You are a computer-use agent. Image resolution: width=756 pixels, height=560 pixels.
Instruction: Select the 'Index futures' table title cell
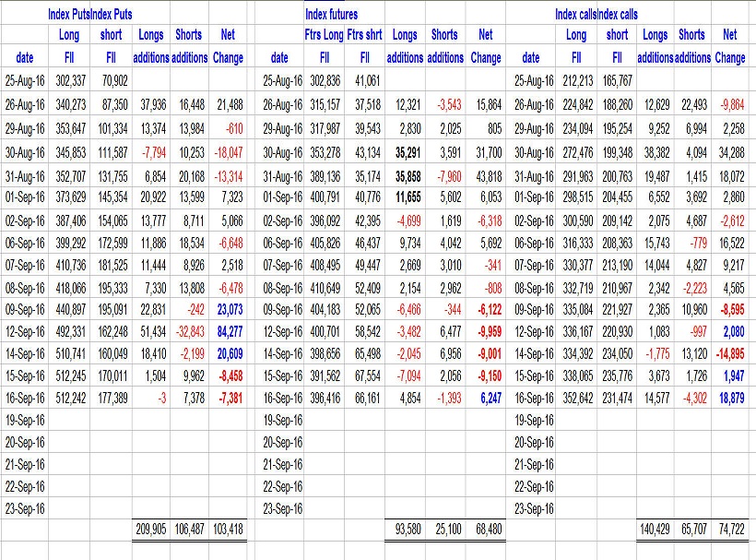331,15
